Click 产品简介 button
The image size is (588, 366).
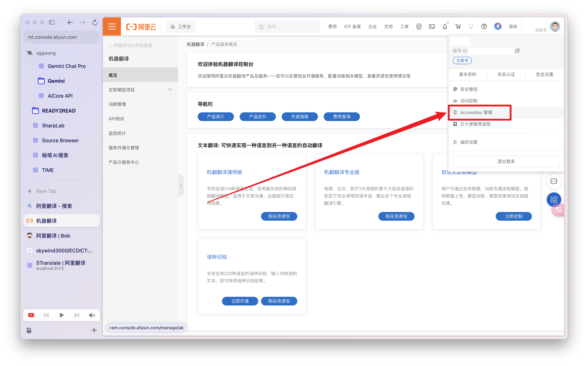pos(215,117)
